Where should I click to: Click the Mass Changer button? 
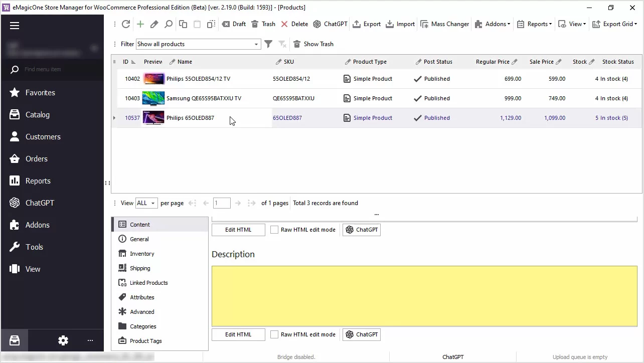click(x=444, y=24)
